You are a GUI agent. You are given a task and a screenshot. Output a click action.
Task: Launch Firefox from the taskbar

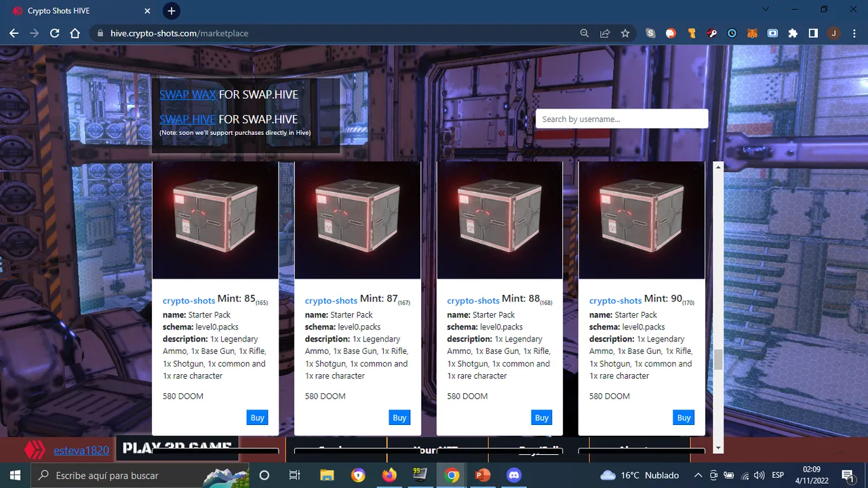pyautogui.click(x=389, y=475)
